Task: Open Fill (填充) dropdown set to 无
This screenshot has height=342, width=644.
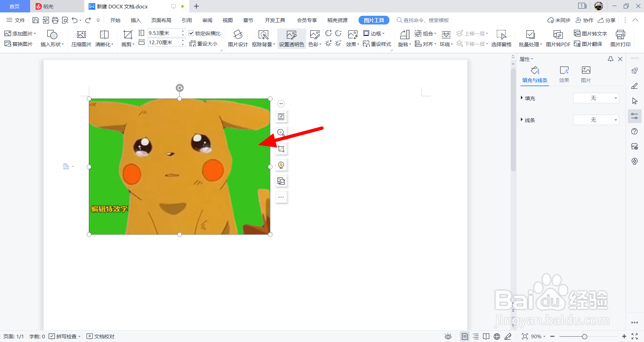Action: point(596,98)
